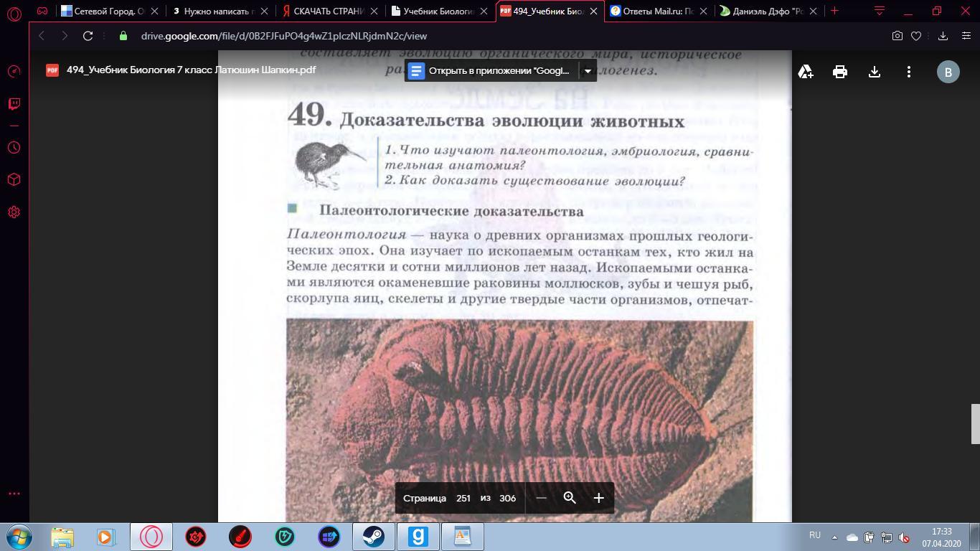Screen dimensions: 980x551
Task: Switch to the 'Ответы Mail.ru' tab
Action: click(659, 11)
